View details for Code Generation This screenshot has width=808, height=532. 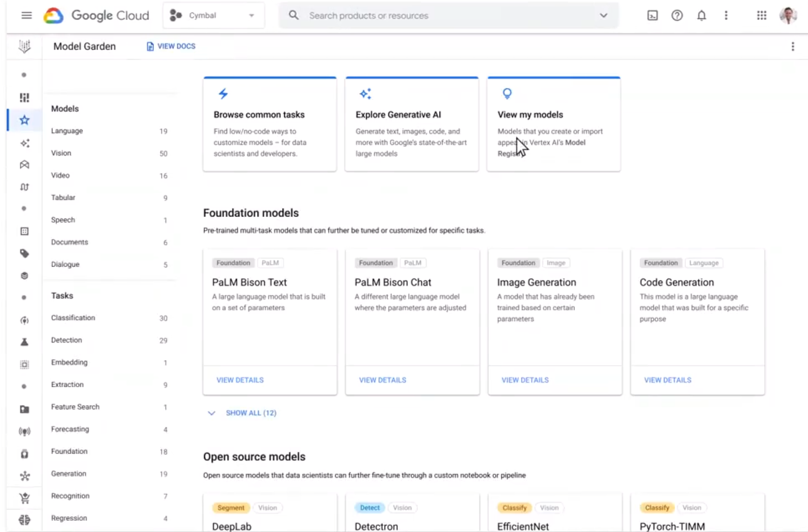(x=668, y=380)
